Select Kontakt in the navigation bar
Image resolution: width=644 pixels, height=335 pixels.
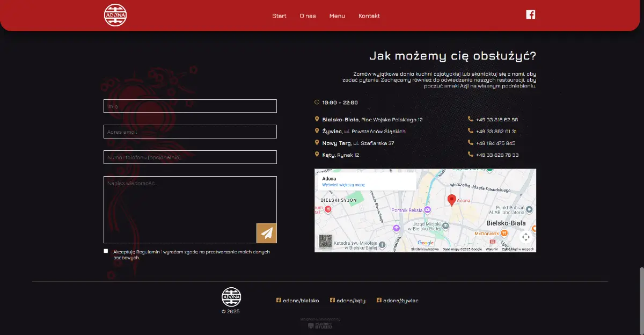(x=369, y=16)
